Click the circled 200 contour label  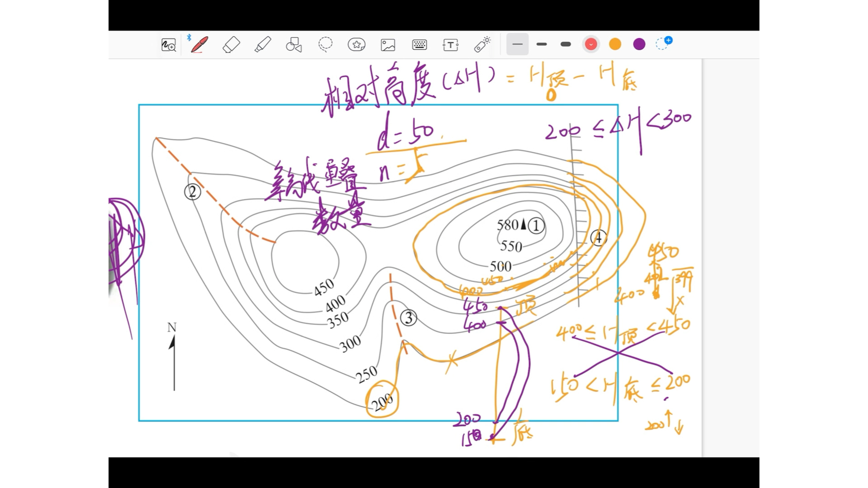click(x=382, y=399)
